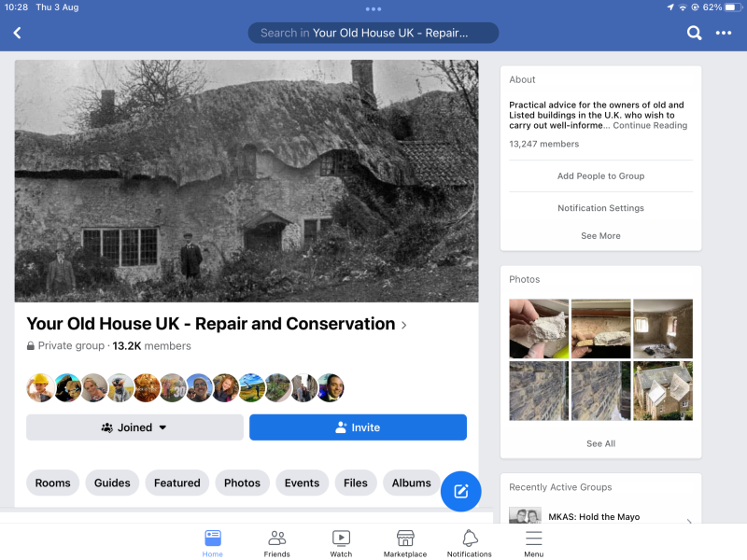747x560 pixels.
Task: Tap the multitasking dots at top center
Action: pyautogui.click(x=373, y=8)
